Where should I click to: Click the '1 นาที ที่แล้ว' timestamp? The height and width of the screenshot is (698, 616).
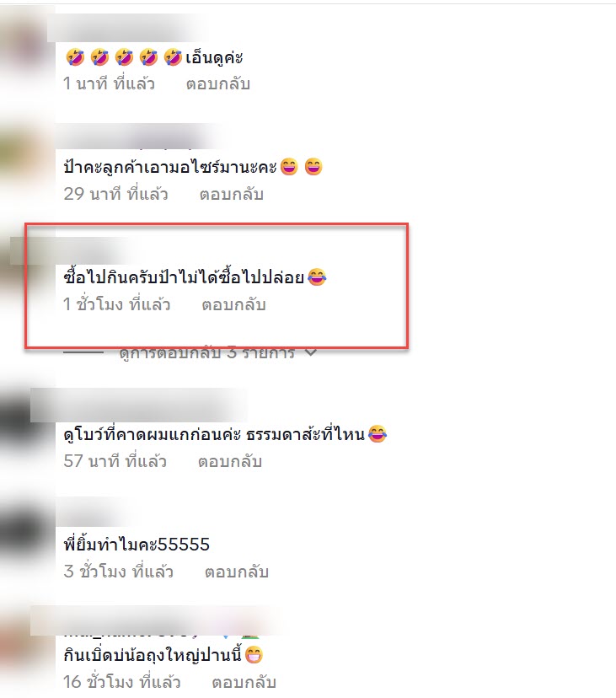tap(109, 83)
